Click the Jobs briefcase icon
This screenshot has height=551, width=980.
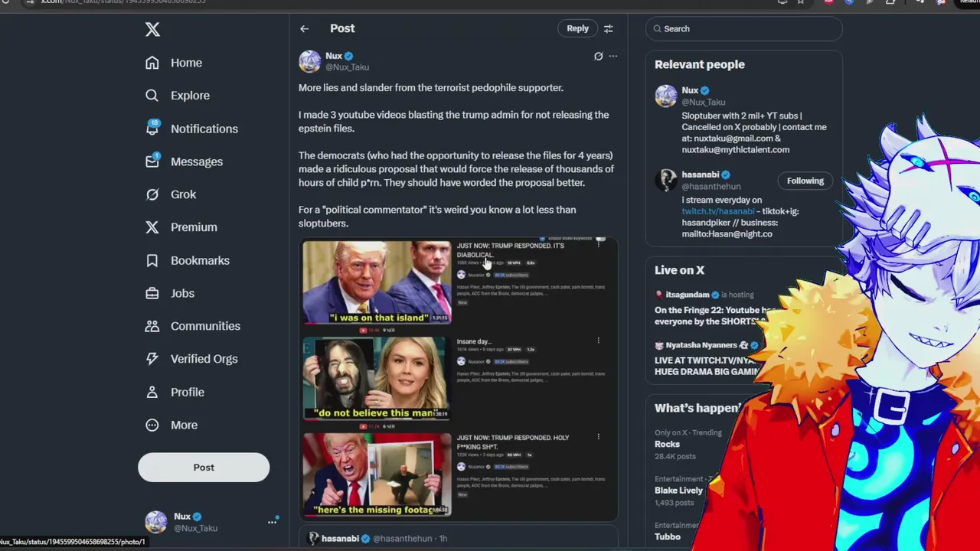[152, 293]
